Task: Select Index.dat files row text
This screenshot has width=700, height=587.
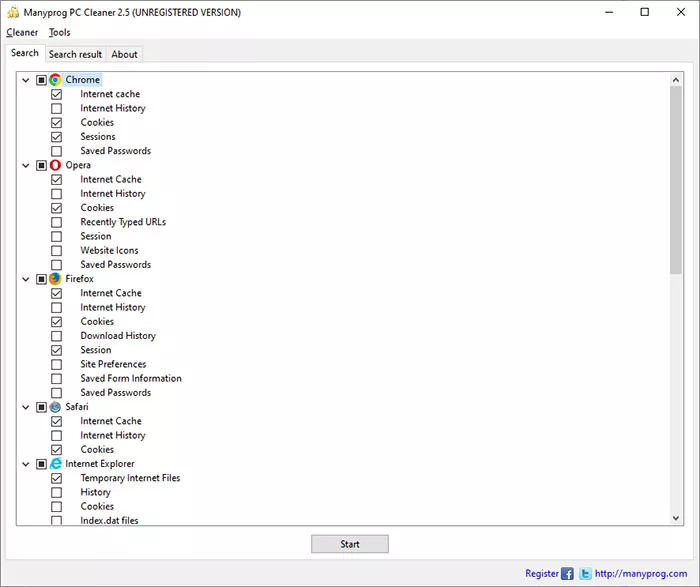Action: pos(109,520)
